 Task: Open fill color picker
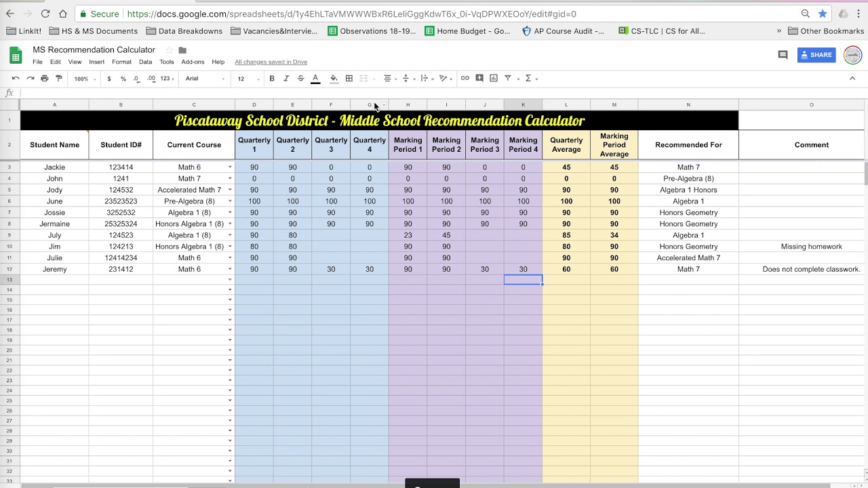[334, 79]
